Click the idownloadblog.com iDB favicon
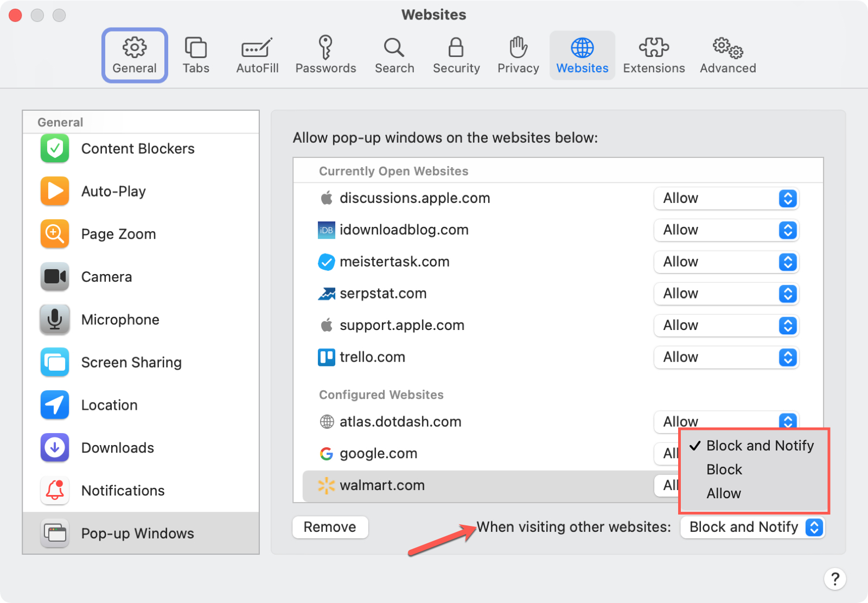 point(327,230)
